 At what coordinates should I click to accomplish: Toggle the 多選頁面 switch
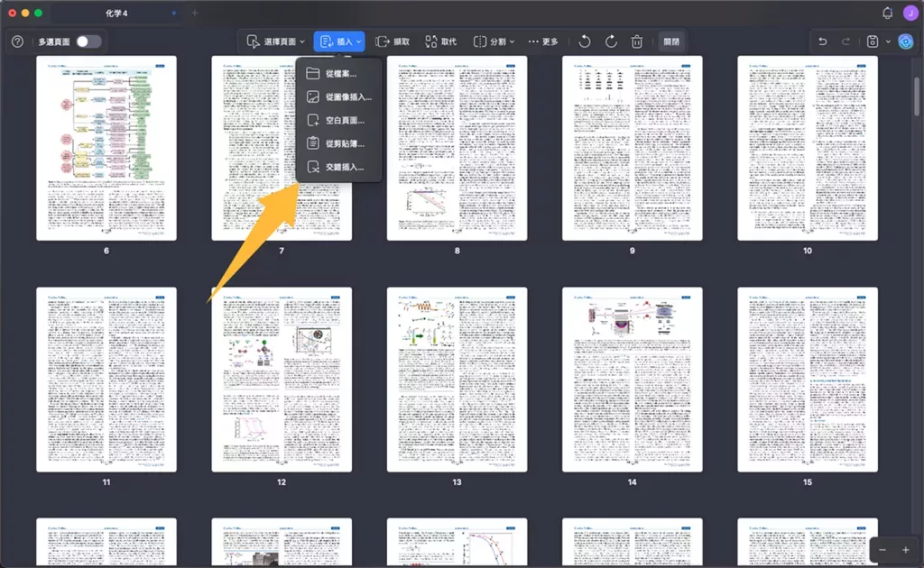[x=89, y=41]
